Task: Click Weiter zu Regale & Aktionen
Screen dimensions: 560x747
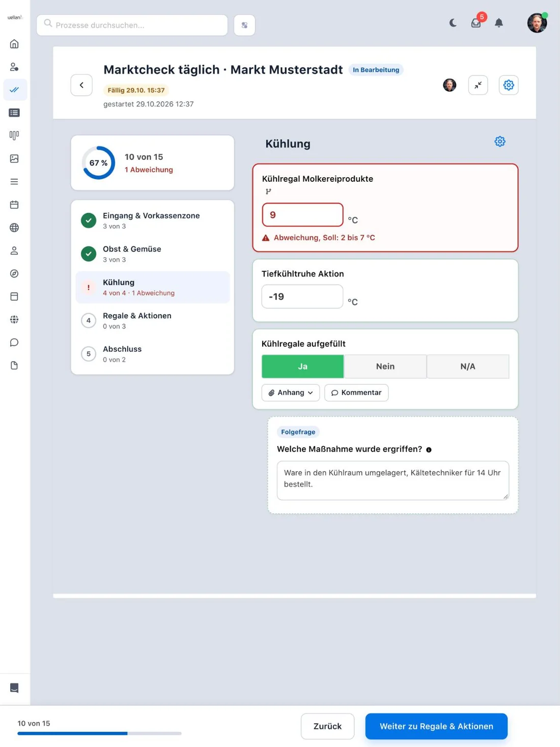Action: tap(436, 726)
